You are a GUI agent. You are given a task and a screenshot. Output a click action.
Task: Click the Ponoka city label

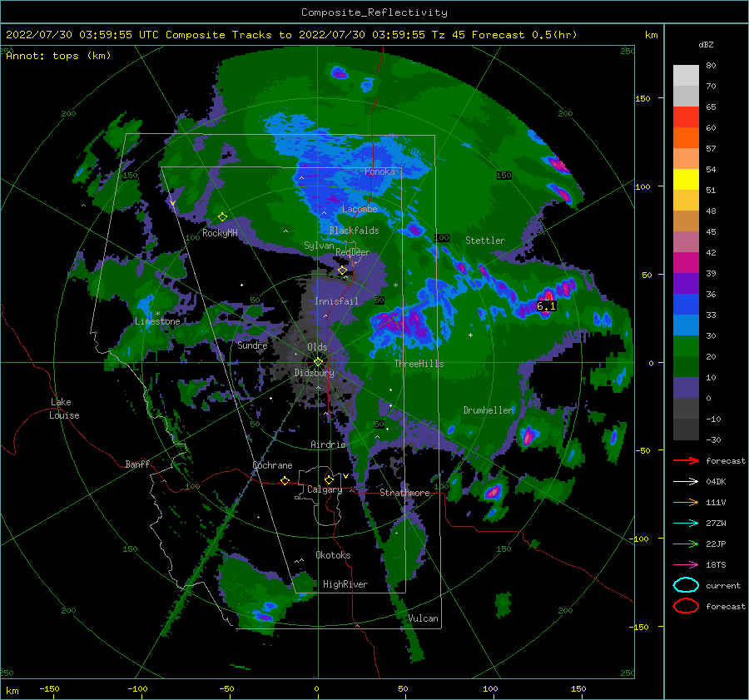[379, 171]
